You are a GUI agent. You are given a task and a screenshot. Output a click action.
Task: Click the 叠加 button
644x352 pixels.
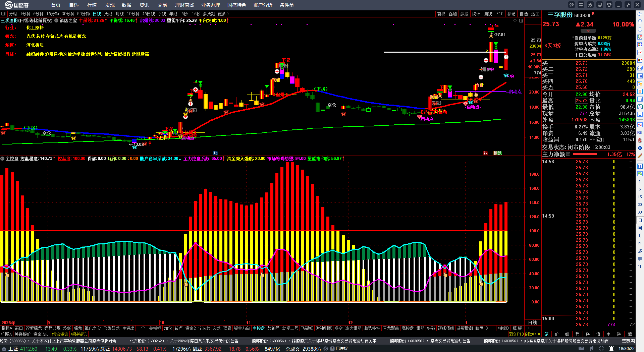pos(453,14)
